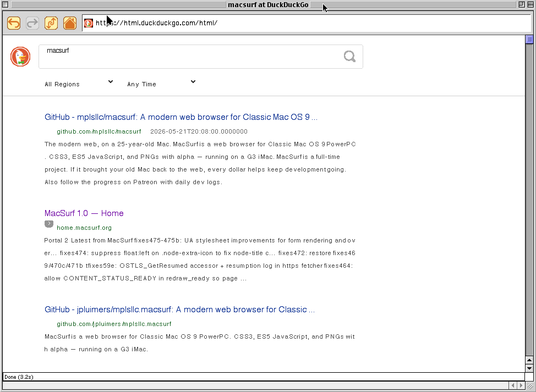The image size is (536, 392).
Task: Submit search with the magnifying glass icon
Action: click(x=349, y=56)
